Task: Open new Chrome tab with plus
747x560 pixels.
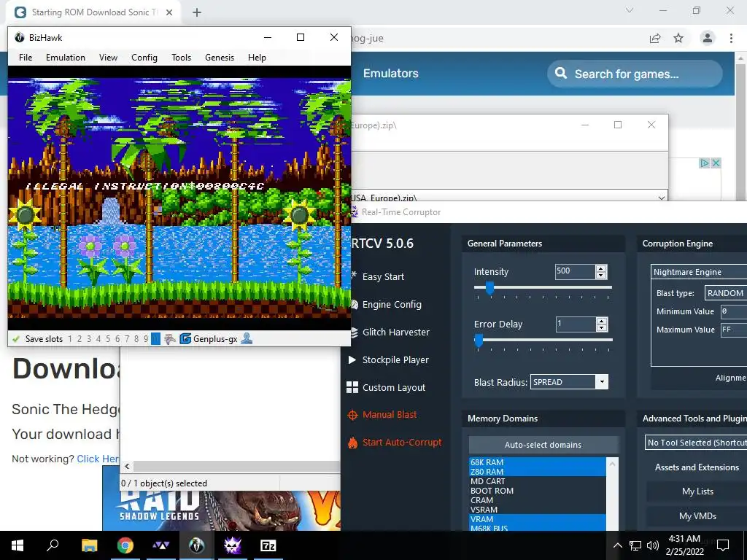Action: point(197,12)
